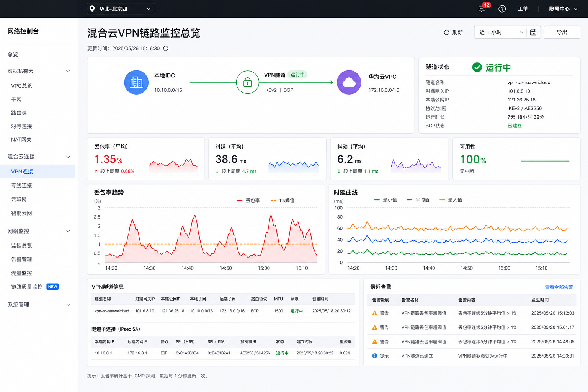Click the 网络控制台 console title
The height and width of the screenshot is (392, 588).
23,31
